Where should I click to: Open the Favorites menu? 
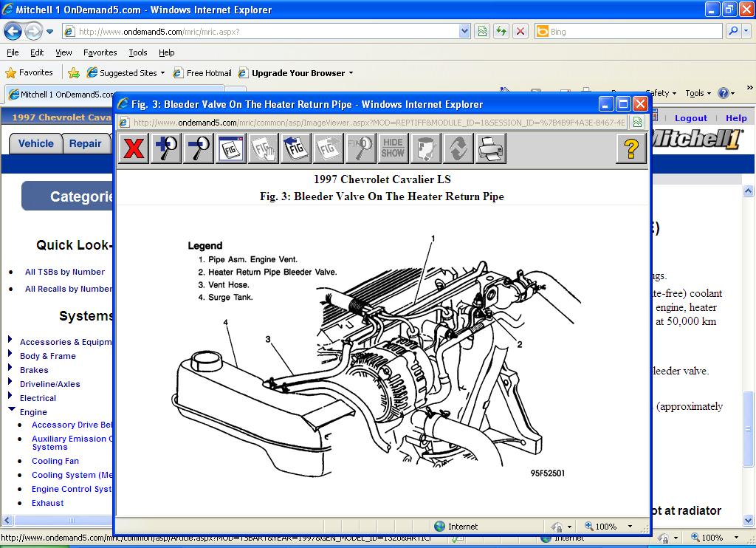[x=100, y=52]
